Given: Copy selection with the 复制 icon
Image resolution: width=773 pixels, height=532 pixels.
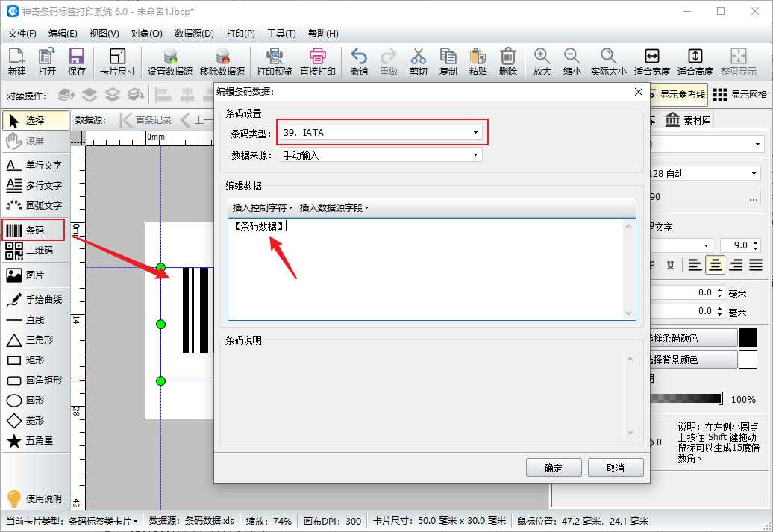Looking at the screenshot, I should pos(448,62).
